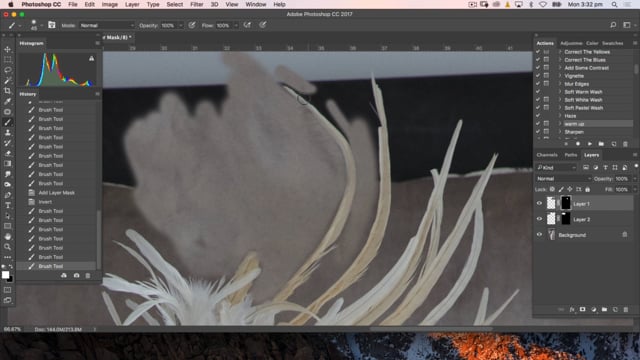
Task: Open the brush Mode dropdown
Action: pyautogui.click(x=107, y=25)
